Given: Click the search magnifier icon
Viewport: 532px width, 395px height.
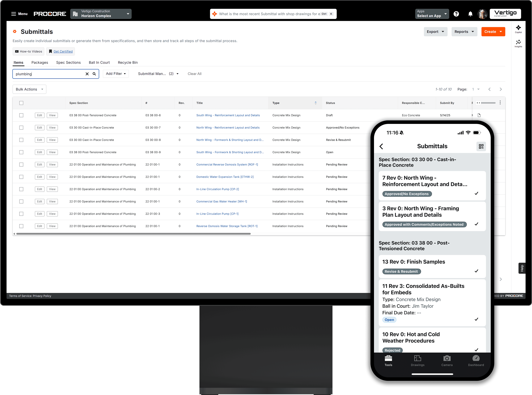Looking at the screenshot, I should point(94,74).
